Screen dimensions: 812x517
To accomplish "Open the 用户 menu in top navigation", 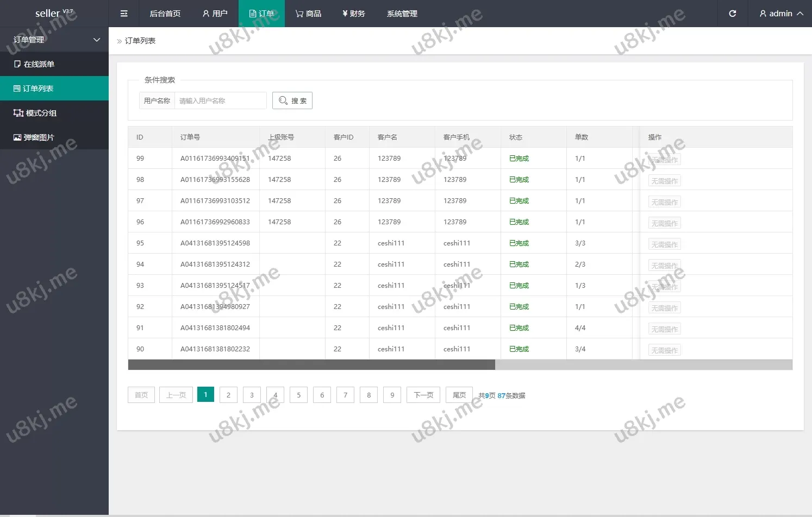I will coord(215,14).
